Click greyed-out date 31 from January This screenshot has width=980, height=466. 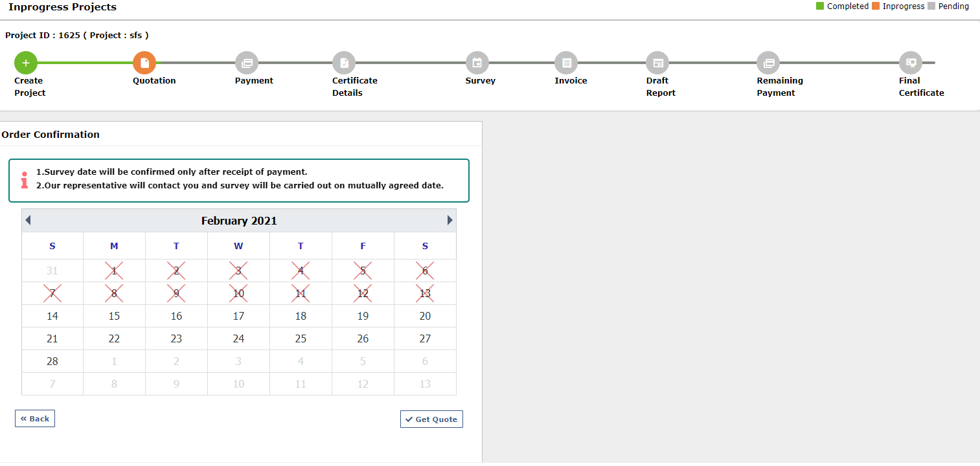(x=52, y=271)
